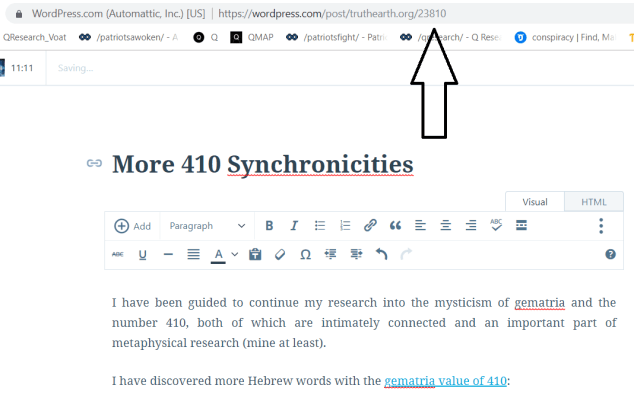Center align the text
This screenshot has height=401, width=634.
tap(445, 226)
